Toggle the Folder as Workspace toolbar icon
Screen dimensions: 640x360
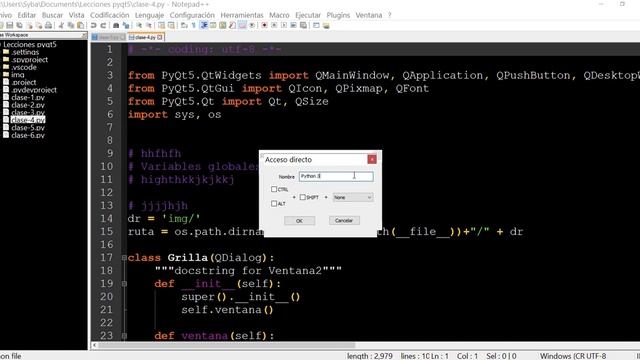[x=242, y=25]
